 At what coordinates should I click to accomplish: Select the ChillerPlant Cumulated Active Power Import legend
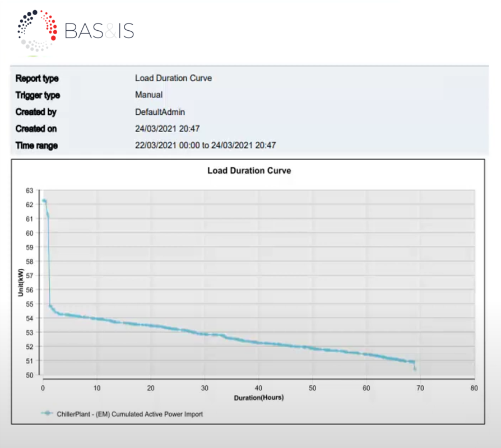(x=129, y=414)
